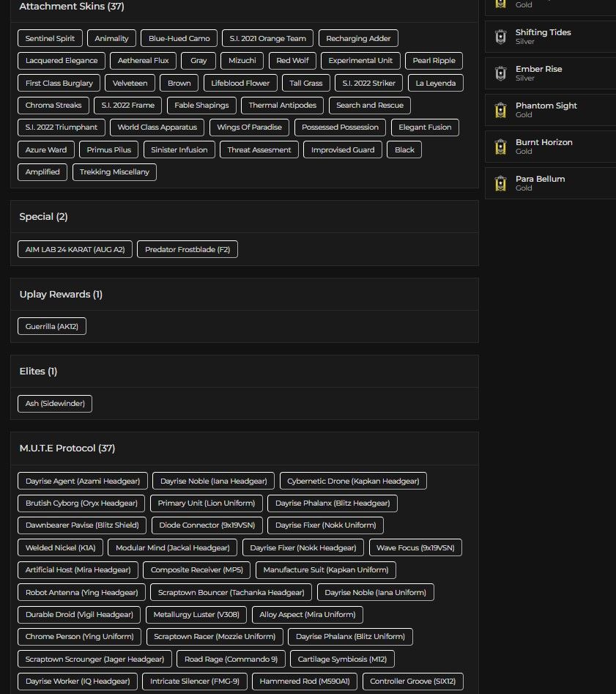
Task: Click the Recharging Adder tag
Action: [x=358, y=39]
